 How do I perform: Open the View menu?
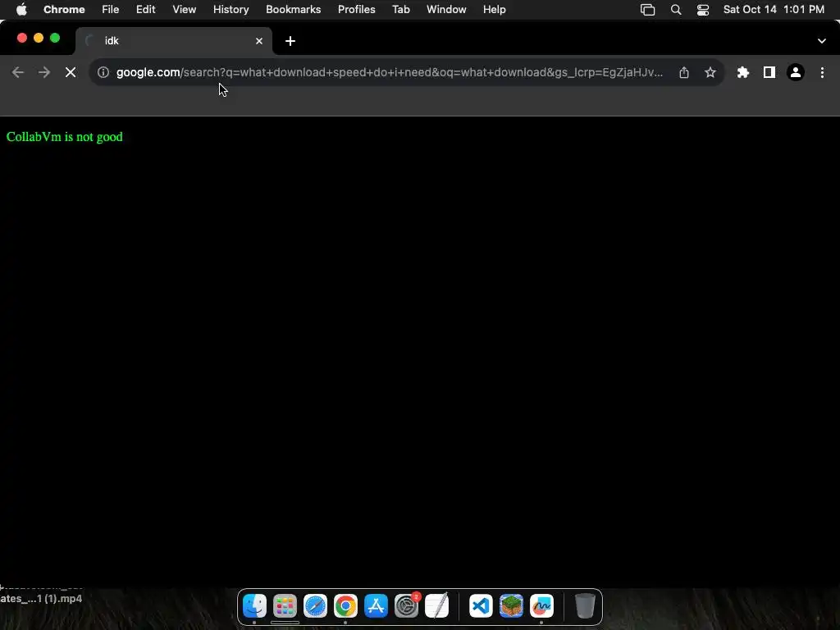pyautogui.click(x=185, y=10)
